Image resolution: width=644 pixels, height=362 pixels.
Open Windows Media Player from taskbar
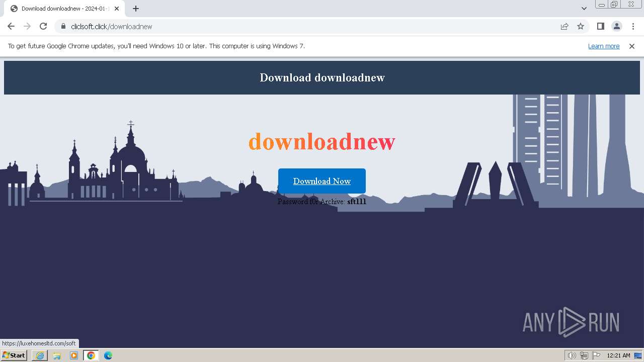coord(74,355)
